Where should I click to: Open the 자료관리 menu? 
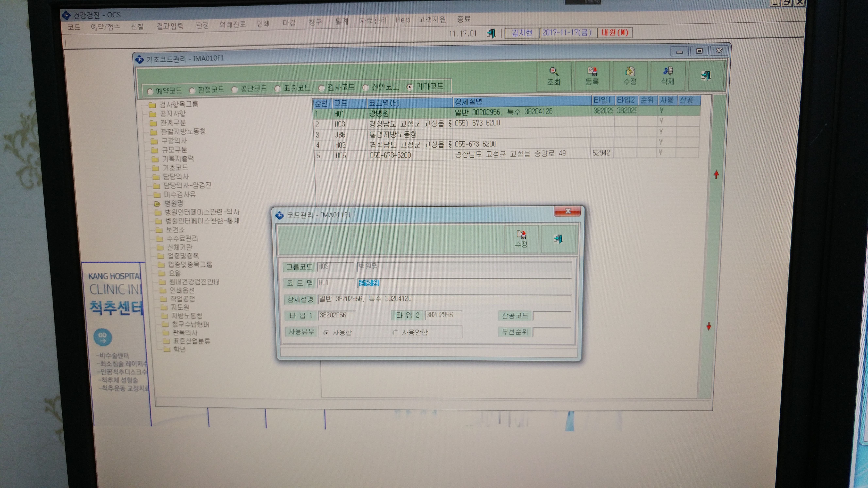373,21
